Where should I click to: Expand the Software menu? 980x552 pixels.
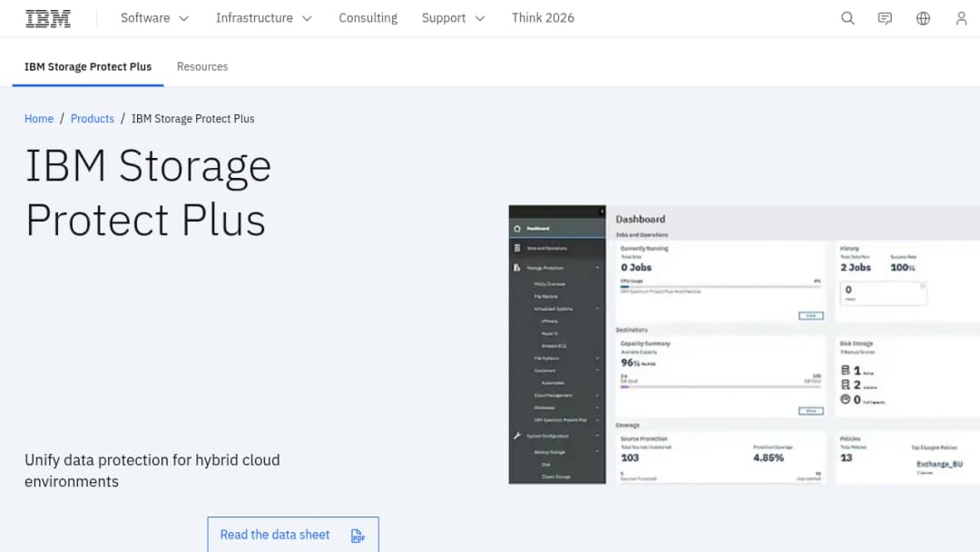click(154, 18)
